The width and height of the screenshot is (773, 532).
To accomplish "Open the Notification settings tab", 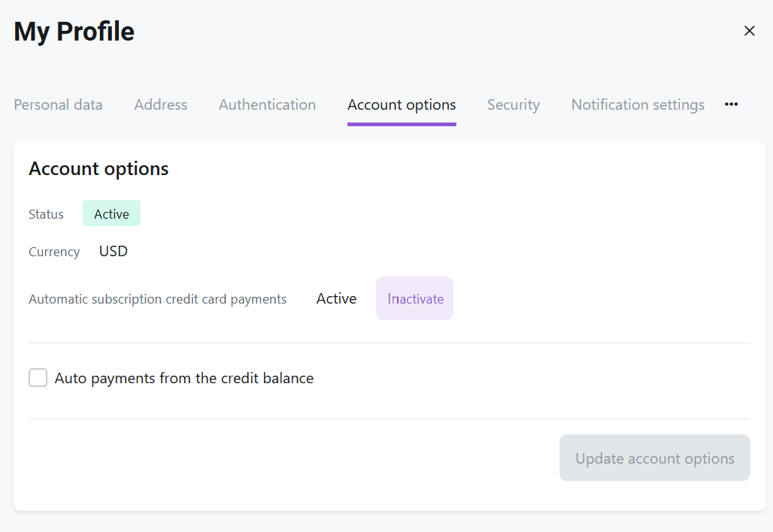I will click(x=638, y=104).
